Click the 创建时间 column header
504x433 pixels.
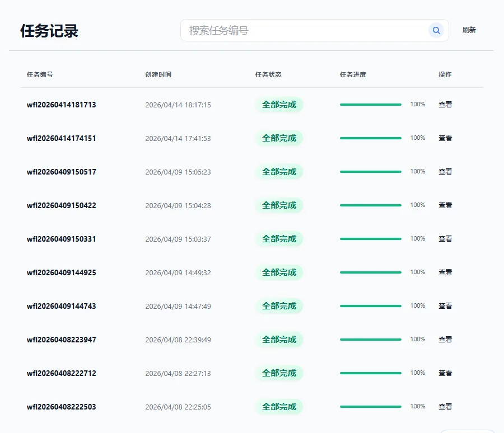tap(158, 74)
